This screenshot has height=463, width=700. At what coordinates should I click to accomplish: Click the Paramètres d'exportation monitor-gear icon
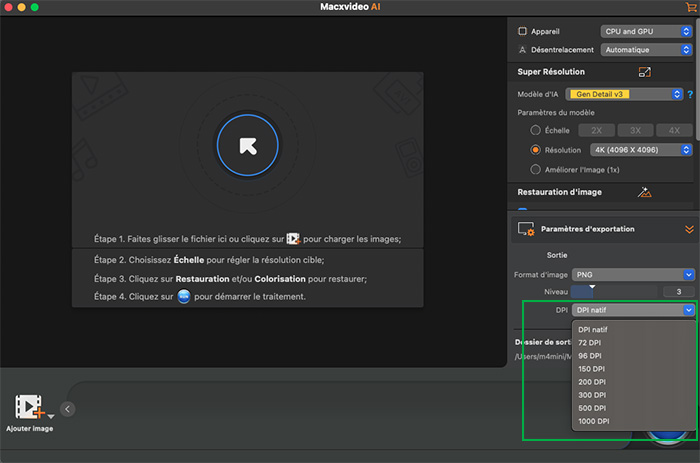point(526,229)
